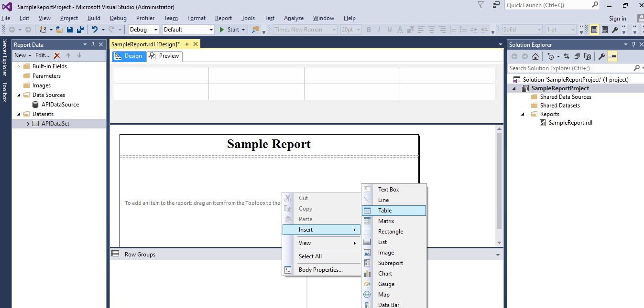
Task: Click the Undo arrow icon
Action: [x=95, y=30]
